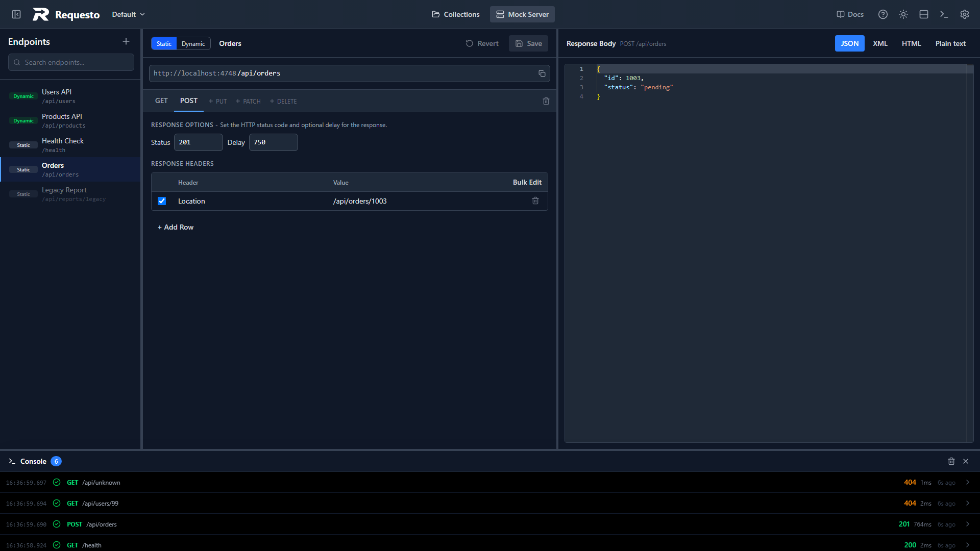Open Bulk Edit for headers

(x=527, y=182)
